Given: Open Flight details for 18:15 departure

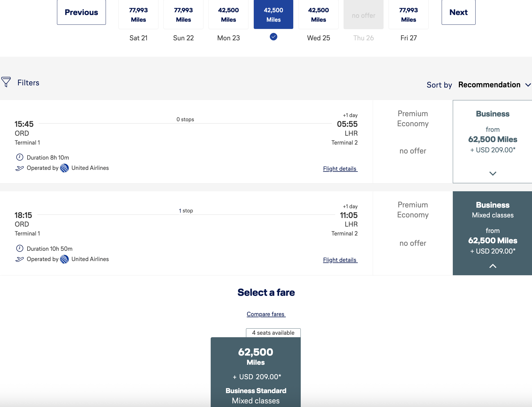Looking at the screenshot, I should click(x=340, y=260).
